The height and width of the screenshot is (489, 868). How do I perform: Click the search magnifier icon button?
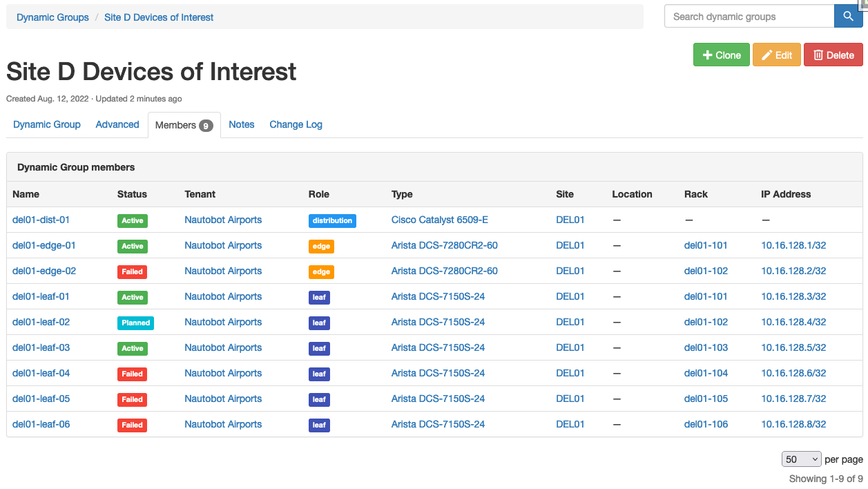(848, 17)
